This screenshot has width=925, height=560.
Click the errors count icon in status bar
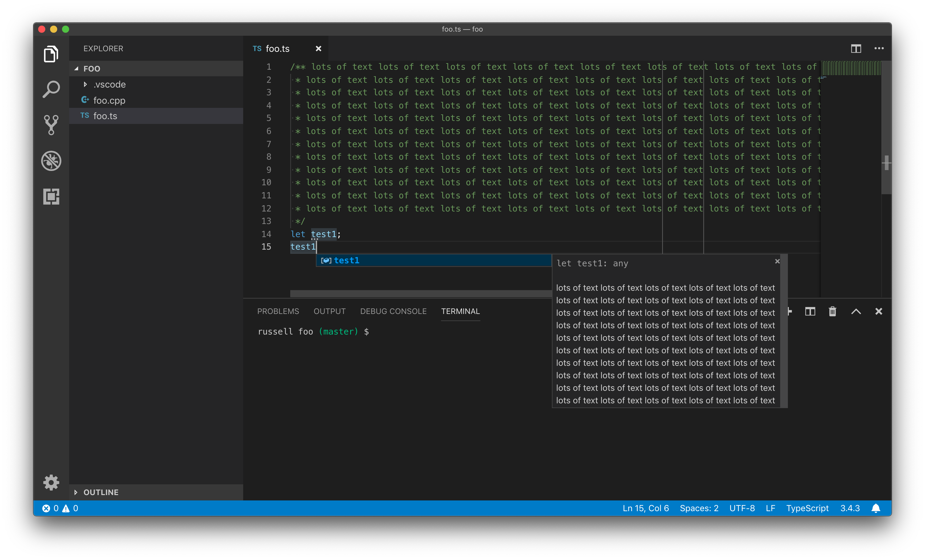[x=46, y=508]
